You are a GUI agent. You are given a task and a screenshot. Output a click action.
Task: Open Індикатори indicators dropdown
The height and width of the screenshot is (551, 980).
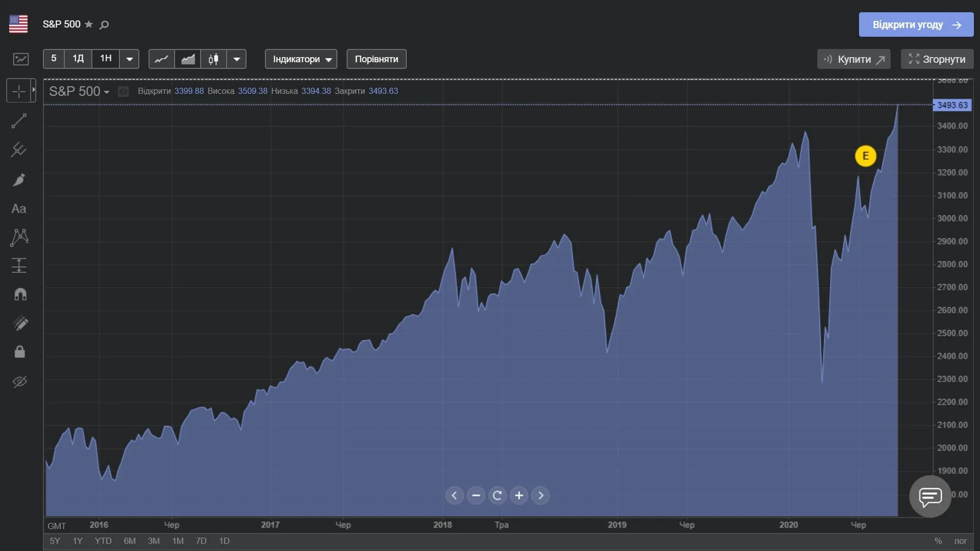click(x=301, y=59)
